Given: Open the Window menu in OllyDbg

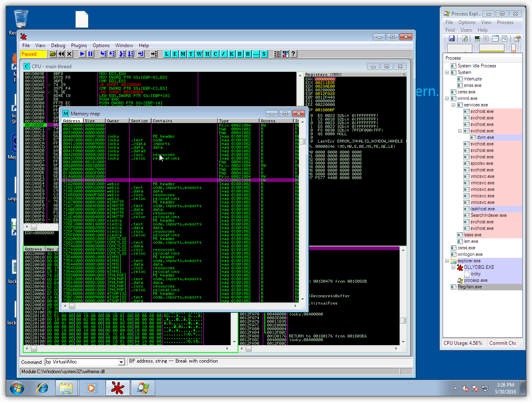Looking at the screenshot, I should tap(124, 45).
